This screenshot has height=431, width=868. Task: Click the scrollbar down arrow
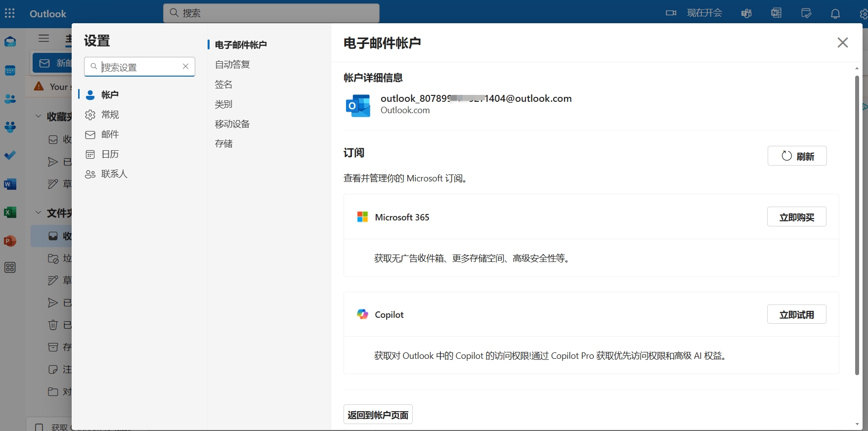[857, 424]
